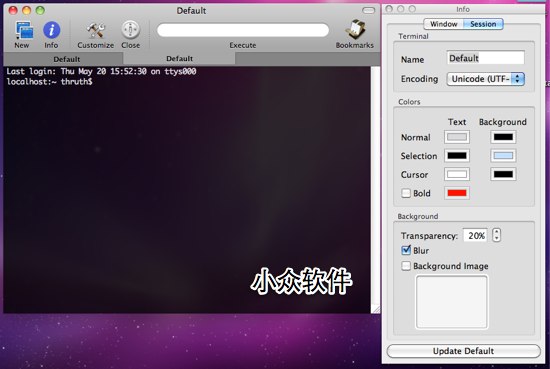
Task: Switch to the second Default terminal tab
Action: [x=179, y=59]
